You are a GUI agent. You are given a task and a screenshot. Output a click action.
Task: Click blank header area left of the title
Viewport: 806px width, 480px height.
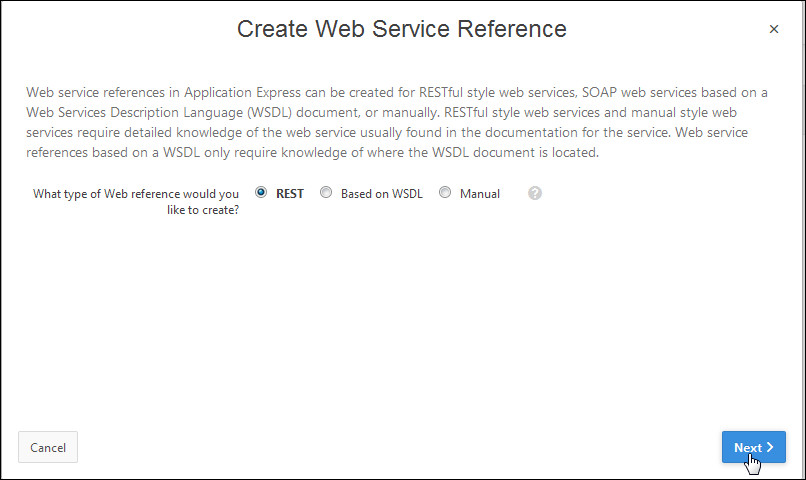pos(120,30)
